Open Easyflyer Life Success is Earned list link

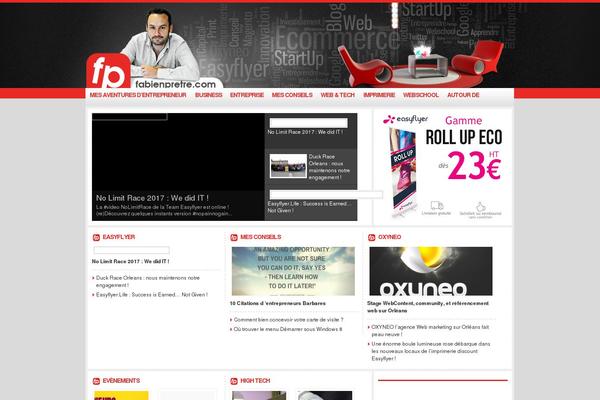(x=152, y=295)
